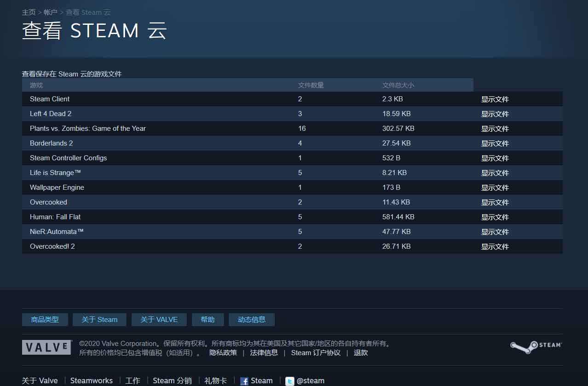Click file count 16 cell
The height and width of the screenshot is (386, 588).
click(x=302, y=129)
